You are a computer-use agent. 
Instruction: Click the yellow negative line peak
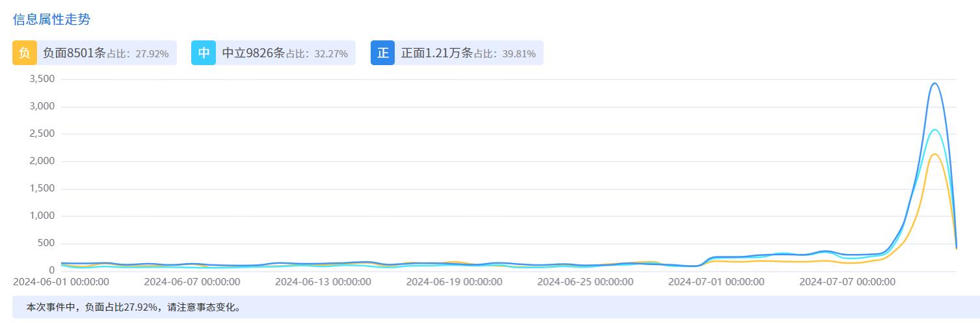[934, 154]
